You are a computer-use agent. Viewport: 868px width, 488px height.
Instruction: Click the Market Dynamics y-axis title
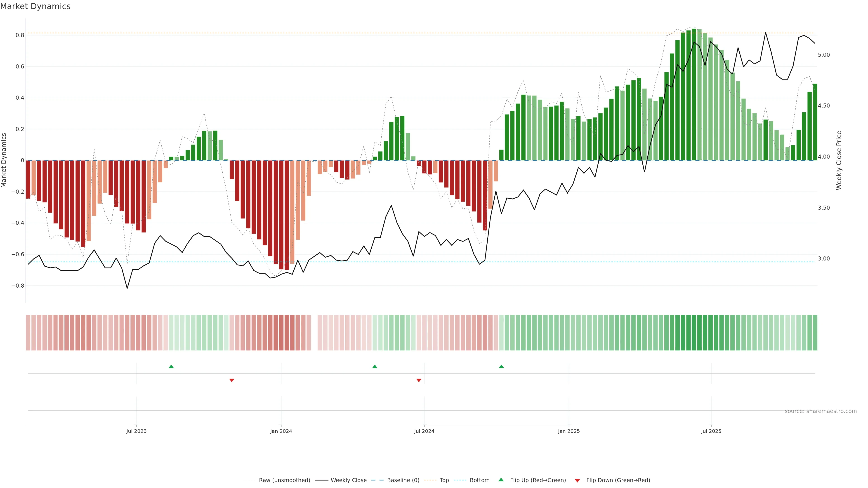point(4,160)
